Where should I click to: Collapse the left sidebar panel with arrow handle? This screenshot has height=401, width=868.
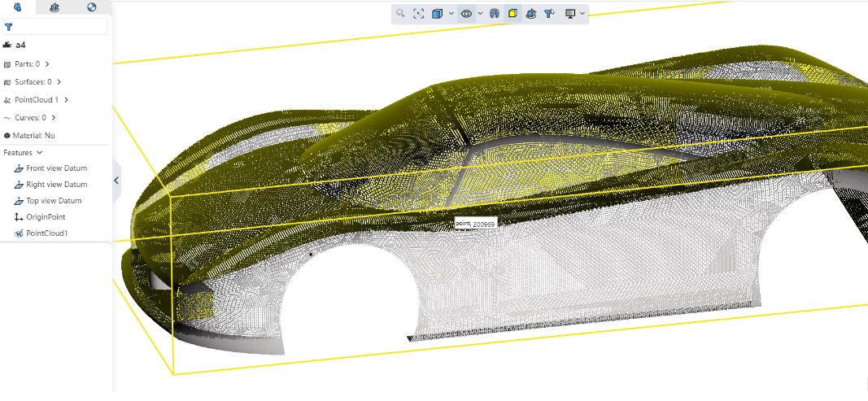pyautogui.click(x=116, y=180)
